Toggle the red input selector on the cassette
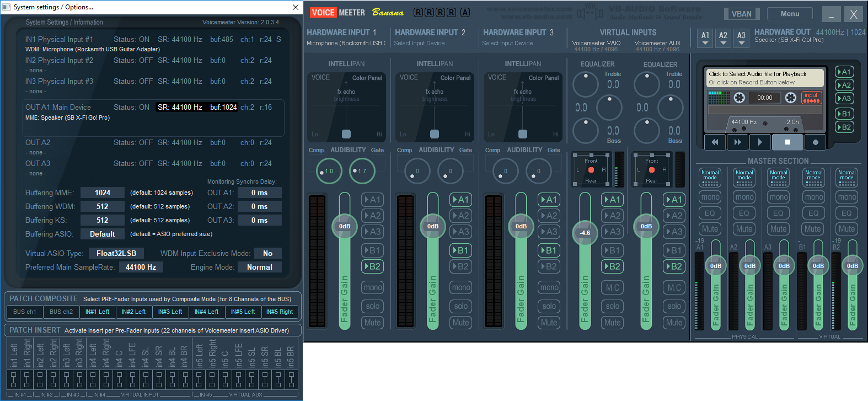This screenshot has width=868, height=401. (811, 98)
